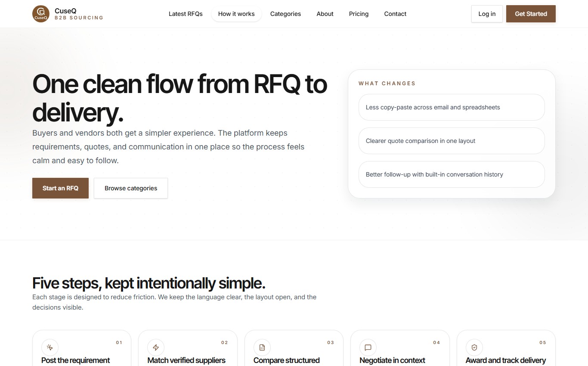
Task: Select the How it works nav item
Action: point(236,14)
